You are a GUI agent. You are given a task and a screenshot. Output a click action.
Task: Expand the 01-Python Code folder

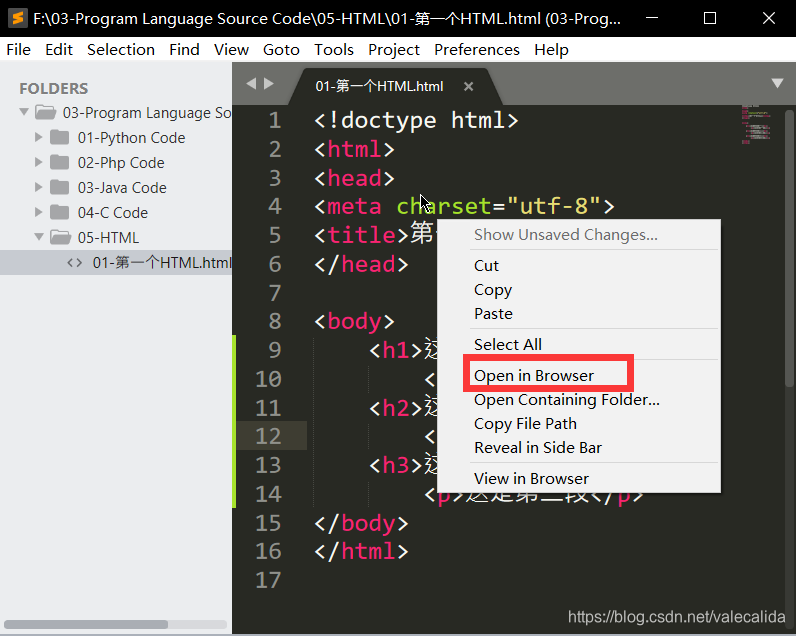tap(39, 137)
